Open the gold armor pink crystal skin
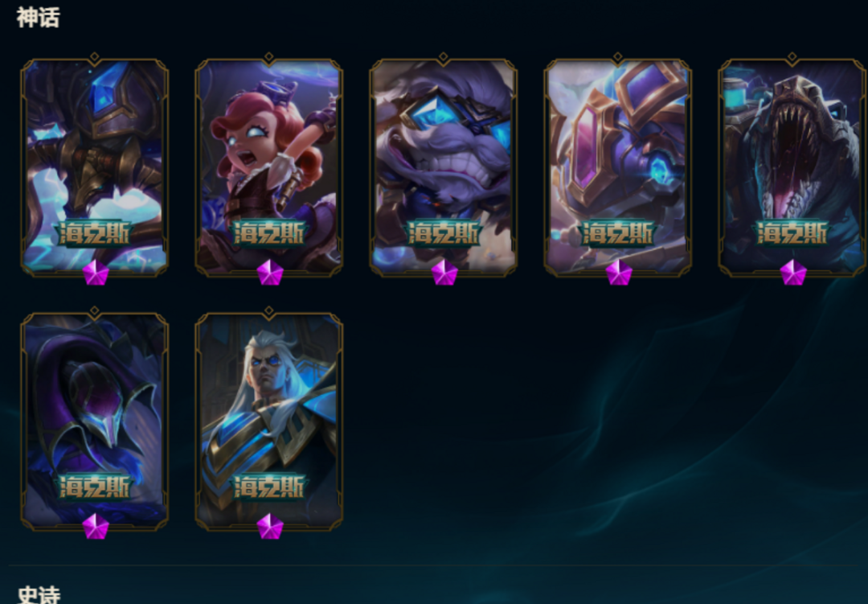Viewport: 868px width, 604px height. point(618,167)
